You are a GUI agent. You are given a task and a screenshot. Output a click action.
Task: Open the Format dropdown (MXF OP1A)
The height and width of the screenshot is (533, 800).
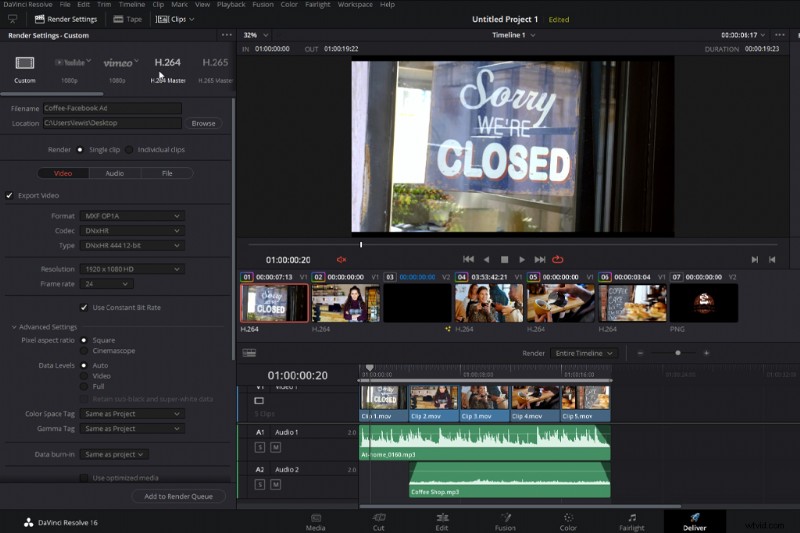tap(132, 216)
